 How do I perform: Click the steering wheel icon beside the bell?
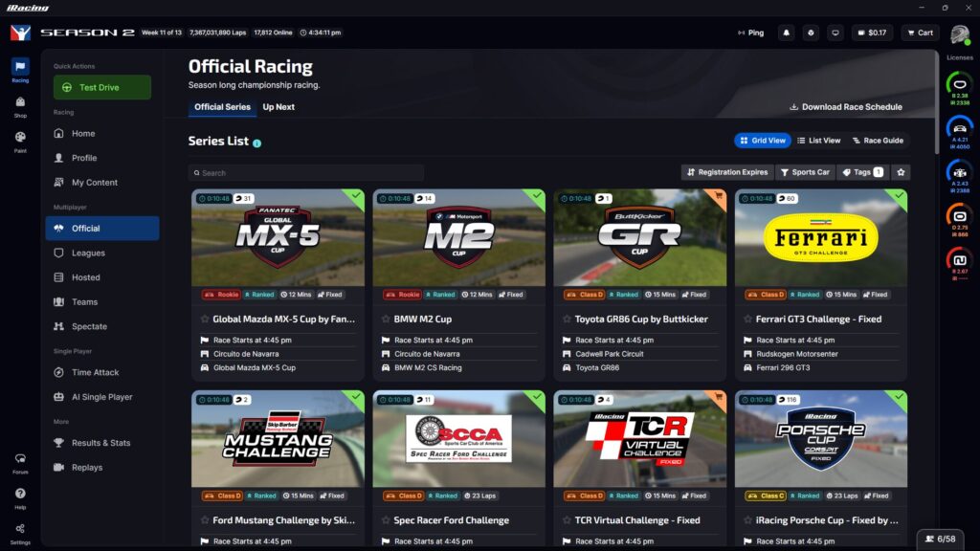pos(811,33)
